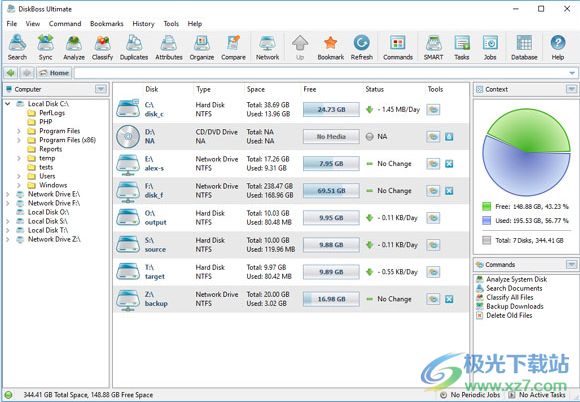Click the 69.51 GB free space bar
580x402 pixels.
point(331,191)
